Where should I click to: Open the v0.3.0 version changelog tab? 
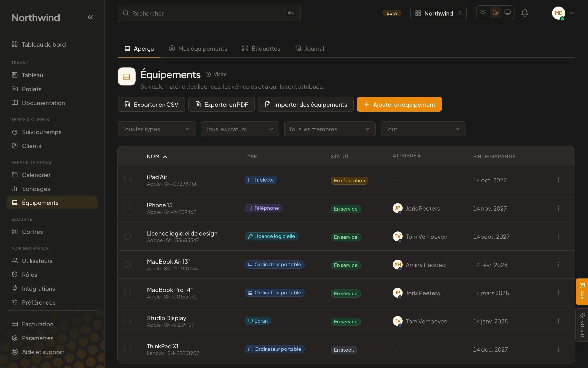pos(582,325)
